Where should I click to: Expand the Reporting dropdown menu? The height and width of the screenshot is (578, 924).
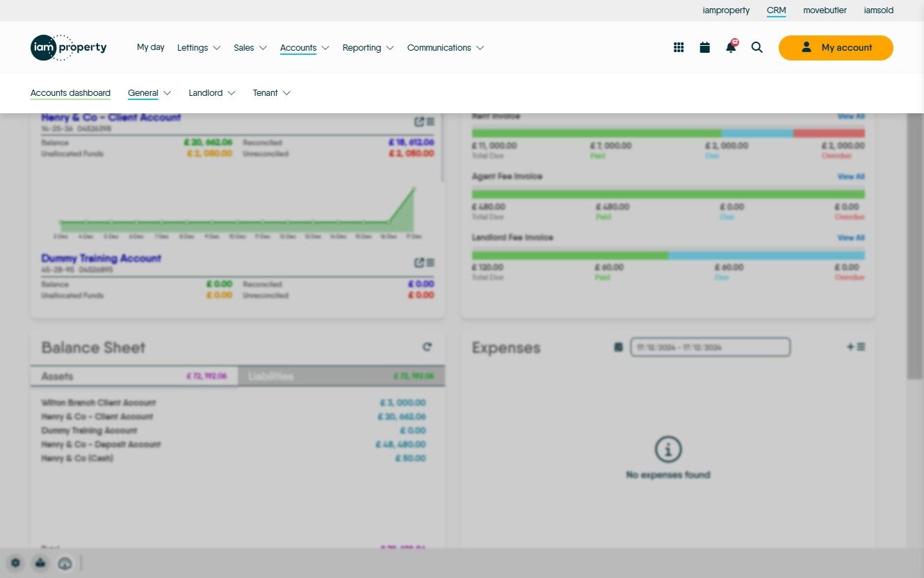(368, 48)
